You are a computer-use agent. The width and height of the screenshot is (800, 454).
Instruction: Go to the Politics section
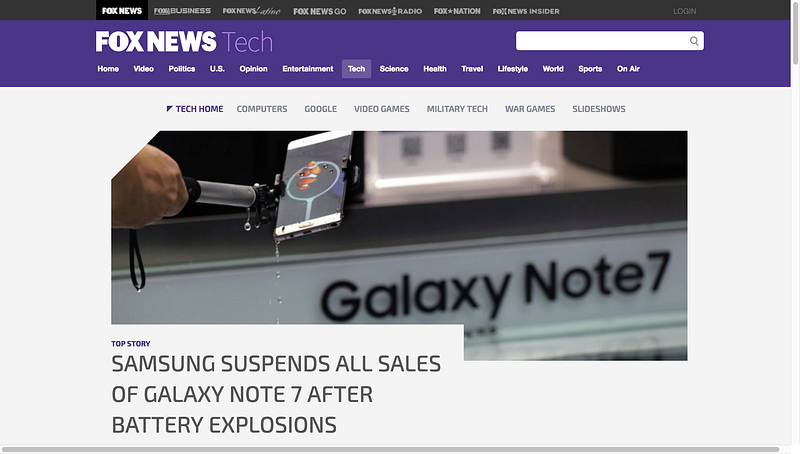(x=182, y=69)
